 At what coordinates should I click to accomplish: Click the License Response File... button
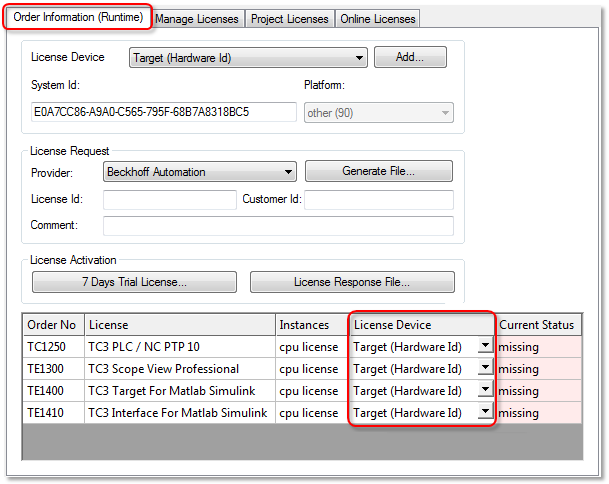[x=352, y=282]
